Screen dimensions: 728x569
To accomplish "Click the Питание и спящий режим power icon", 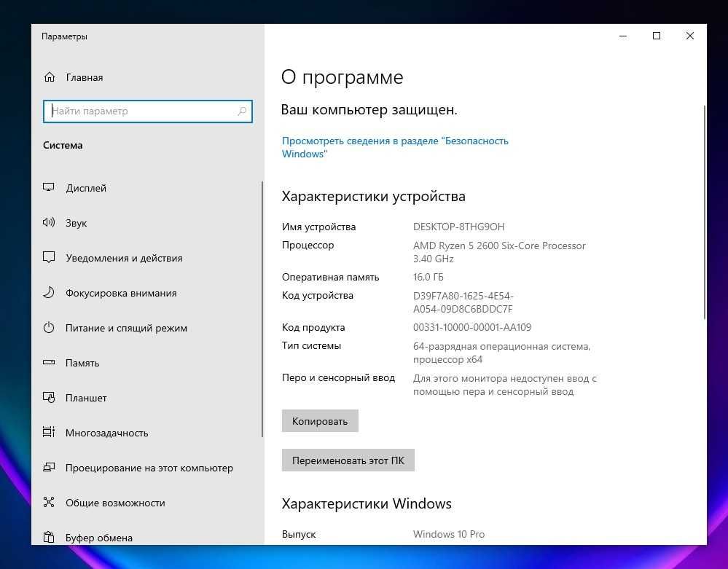I will 49,328.
